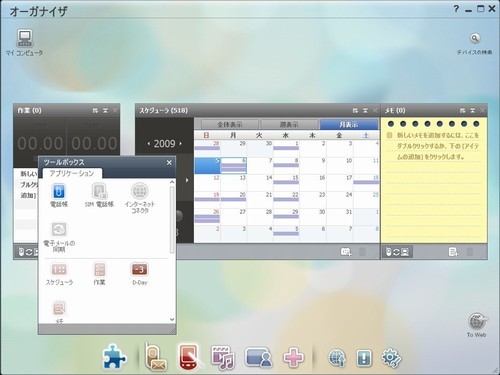The image size is (500, 375).
Task: Open the music and video media icon in dock
Action: (x=223, y=358)
